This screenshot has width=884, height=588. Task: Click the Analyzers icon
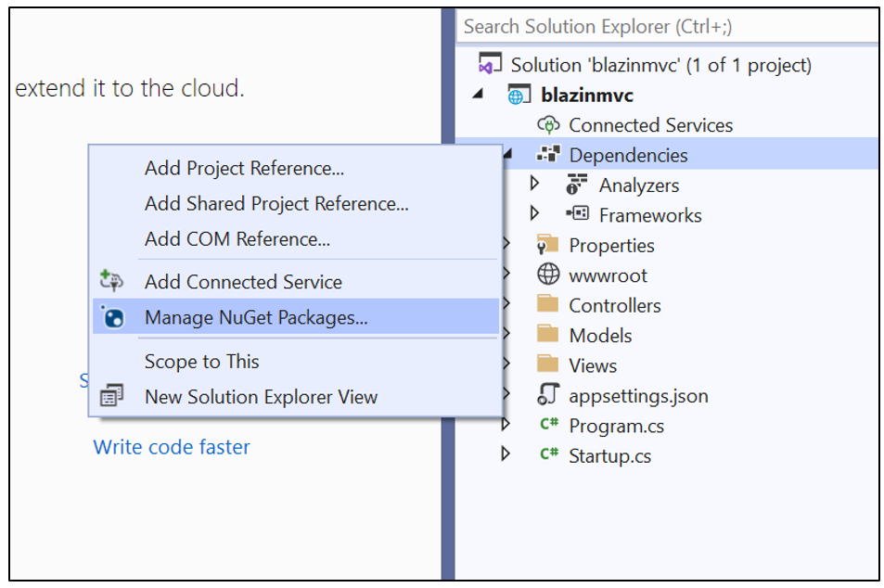click(577, 185)
